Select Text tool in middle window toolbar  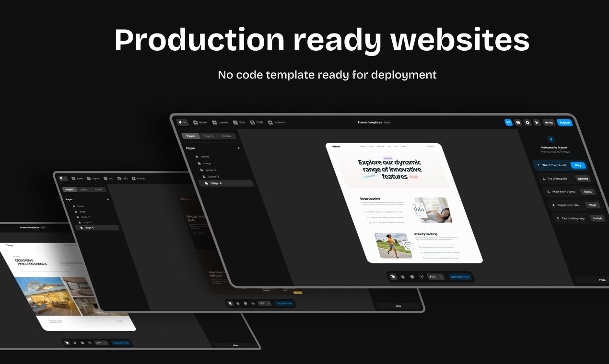pos(108,178)
